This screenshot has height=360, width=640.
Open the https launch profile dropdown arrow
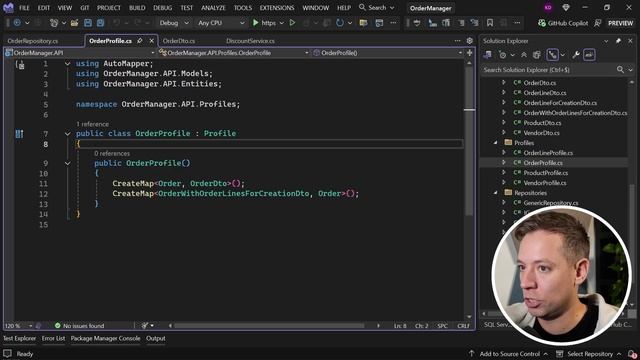coord(282,23)
